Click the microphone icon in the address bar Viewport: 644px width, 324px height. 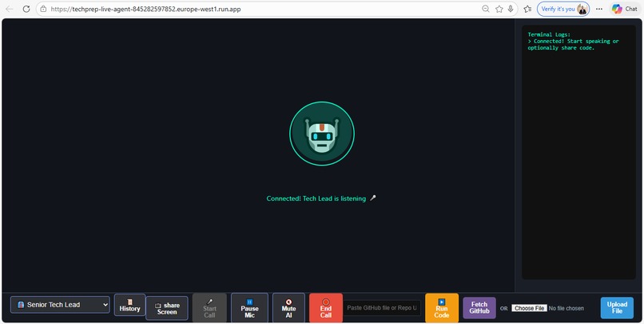click(x=511, y=9)
